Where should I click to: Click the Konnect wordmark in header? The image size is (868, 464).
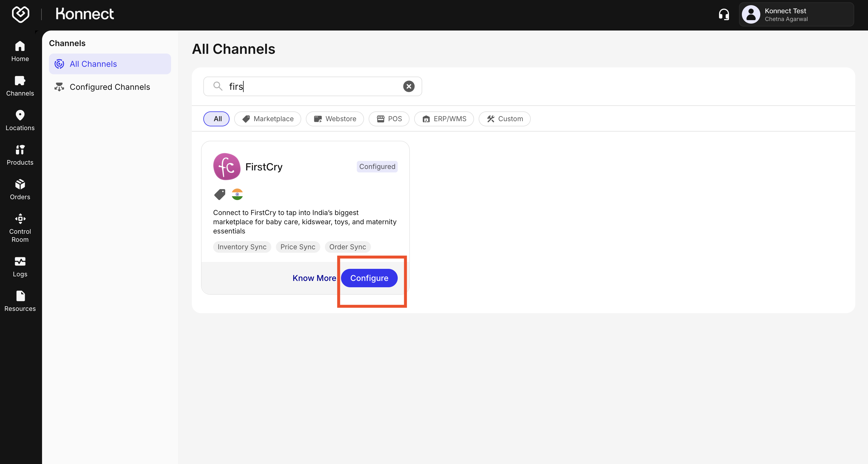point(85,14)
